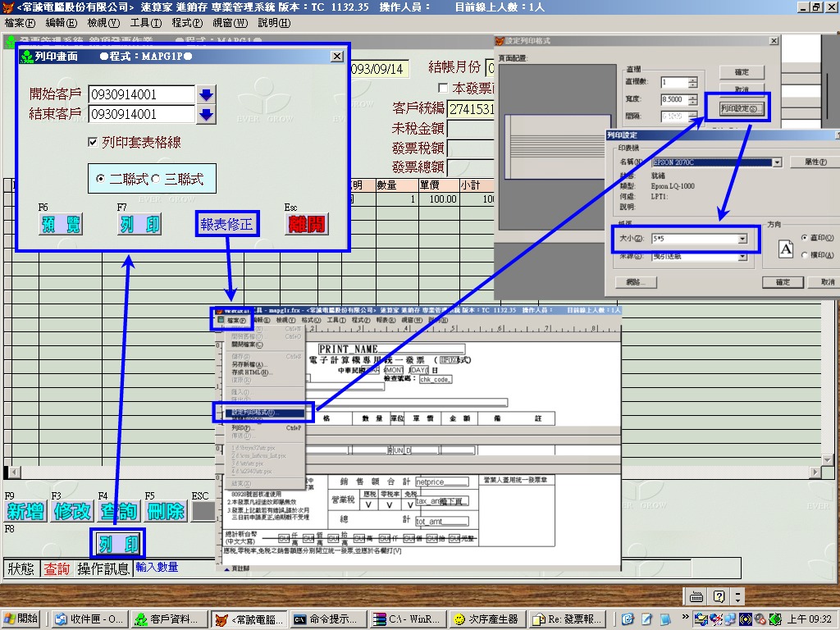Open the printer 名稱 dropdown list

tap(777, 162)
